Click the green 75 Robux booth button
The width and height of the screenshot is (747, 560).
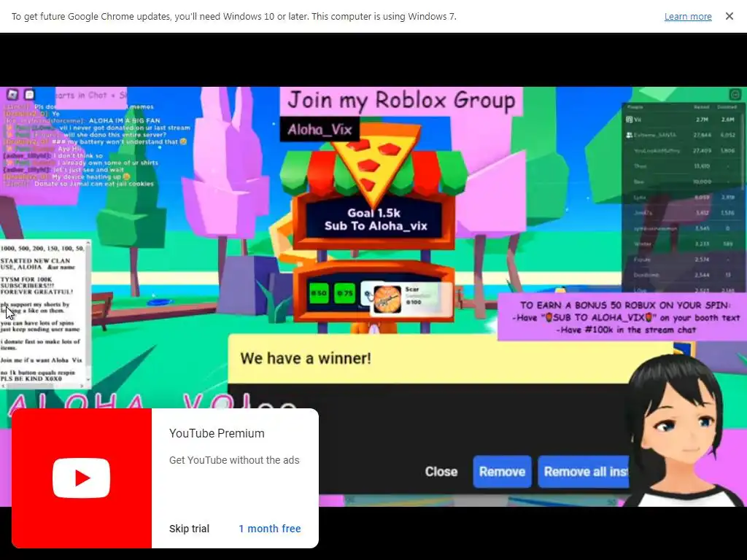point(344,293)
